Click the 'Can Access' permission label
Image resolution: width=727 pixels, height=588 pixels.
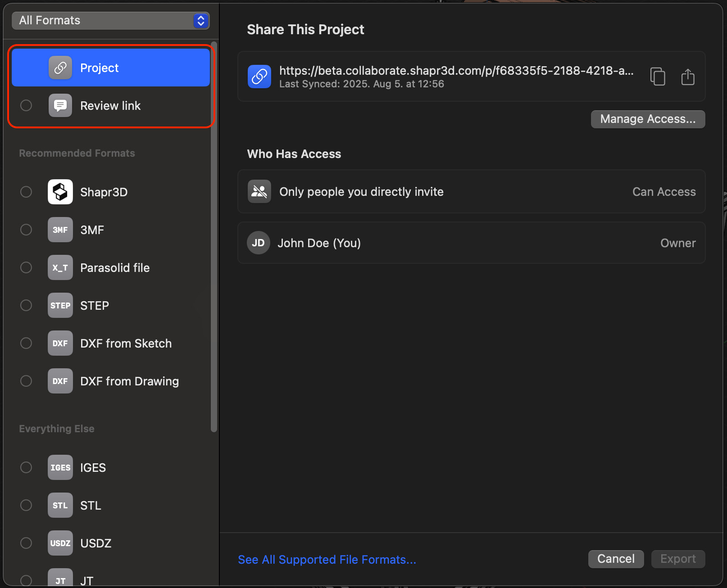pyautogui.click(x=664, y=191)
